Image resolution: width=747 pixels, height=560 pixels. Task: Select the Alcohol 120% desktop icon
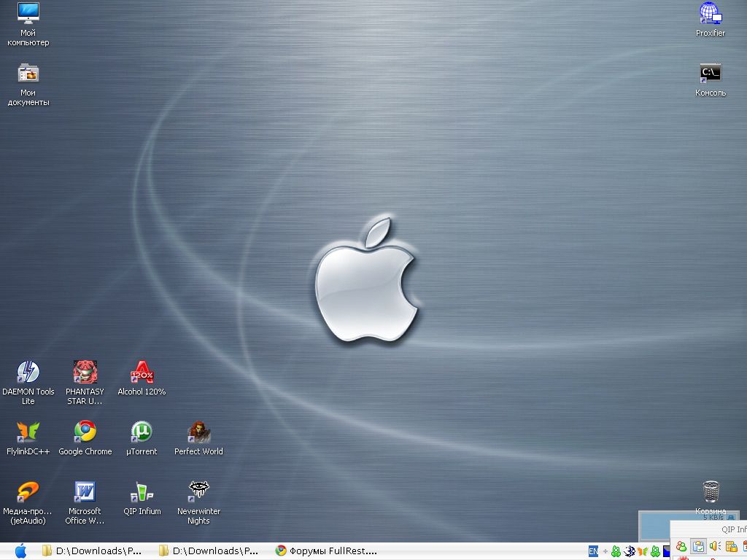142,378
